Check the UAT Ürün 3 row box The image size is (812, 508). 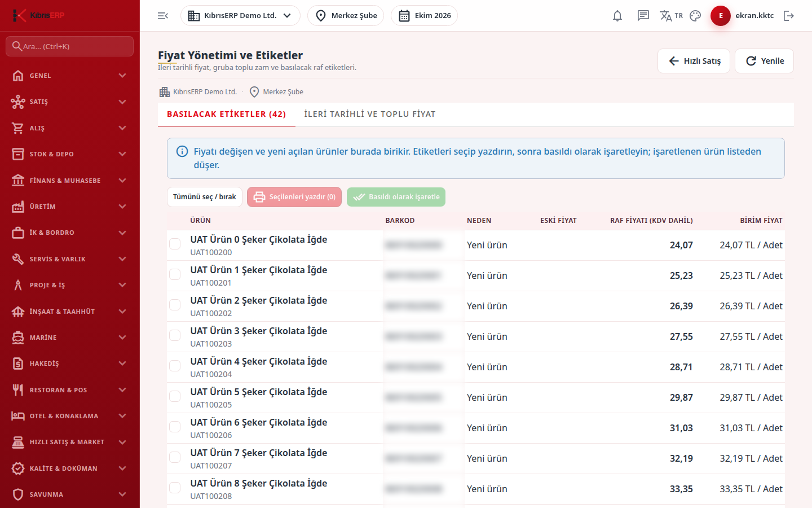175,335
